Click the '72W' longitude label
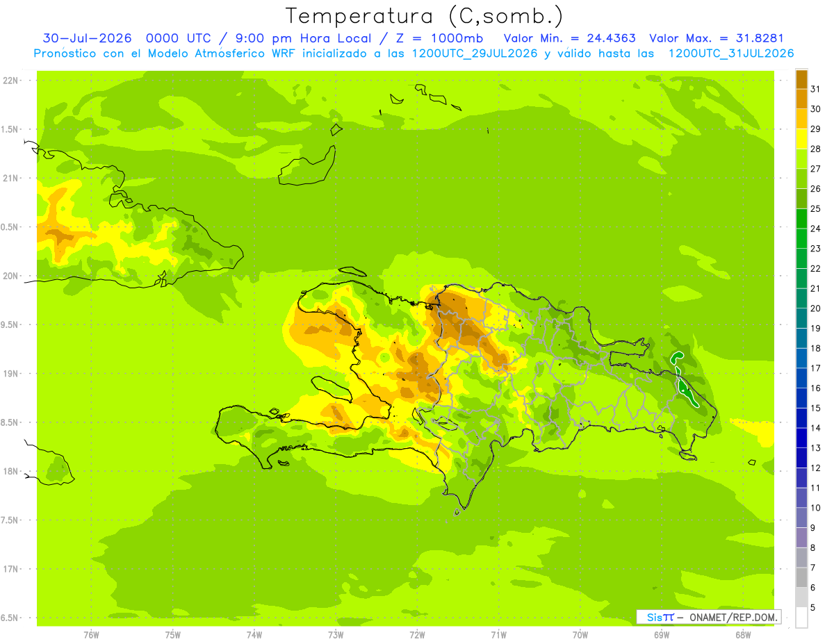 (418, 635)
